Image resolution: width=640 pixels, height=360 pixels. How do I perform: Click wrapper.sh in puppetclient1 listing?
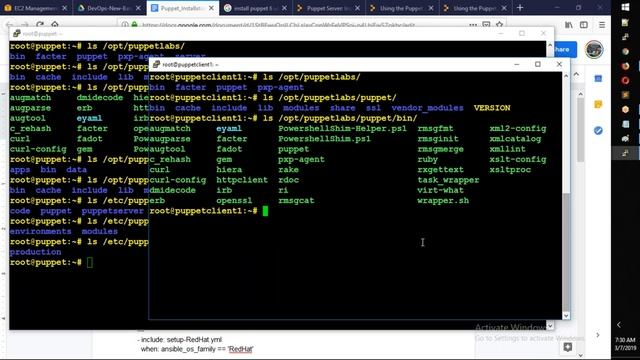pyautogui.click(x=443, y=200)
